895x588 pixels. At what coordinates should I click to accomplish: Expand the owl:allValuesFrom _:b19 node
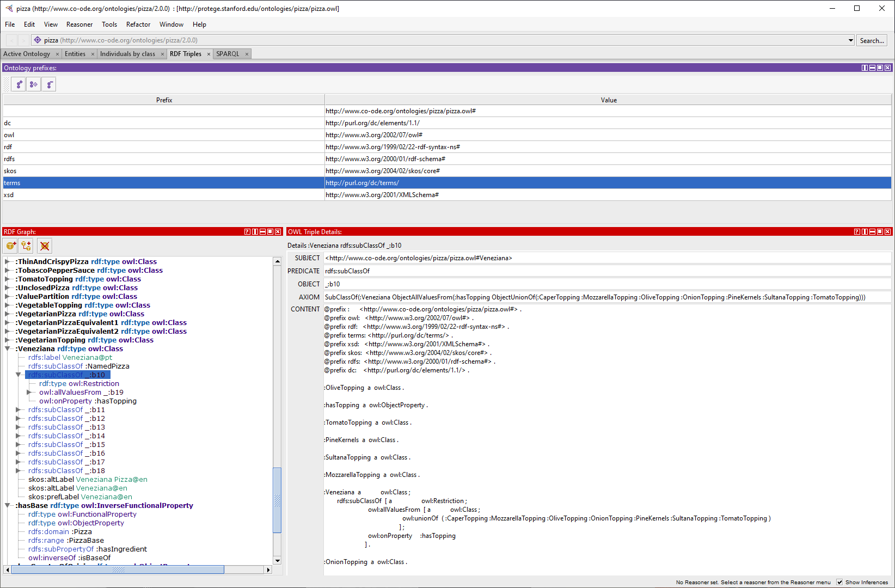pos(29,392)
